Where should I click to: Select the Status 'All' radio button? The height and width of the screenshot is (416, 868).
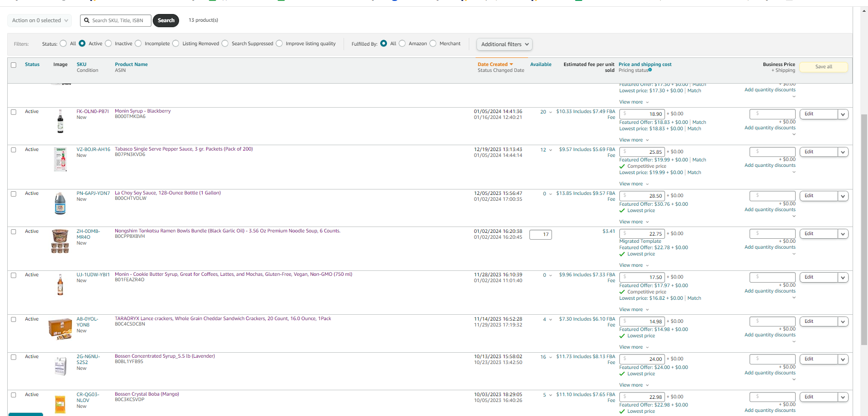(63, 43)
